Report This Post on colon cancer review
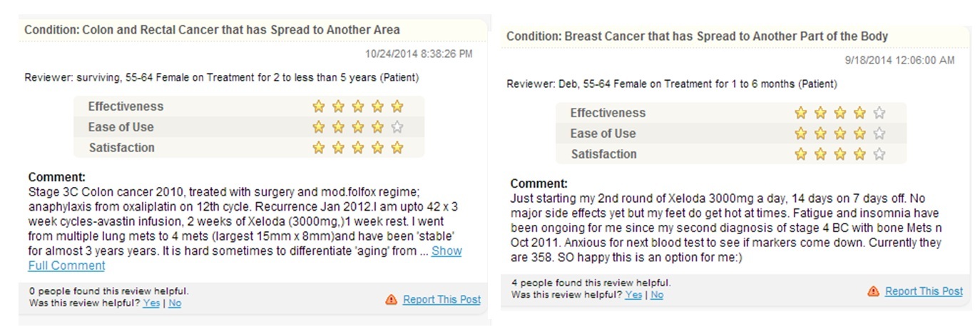Screen dimensions: 980x327 [441, 300]
